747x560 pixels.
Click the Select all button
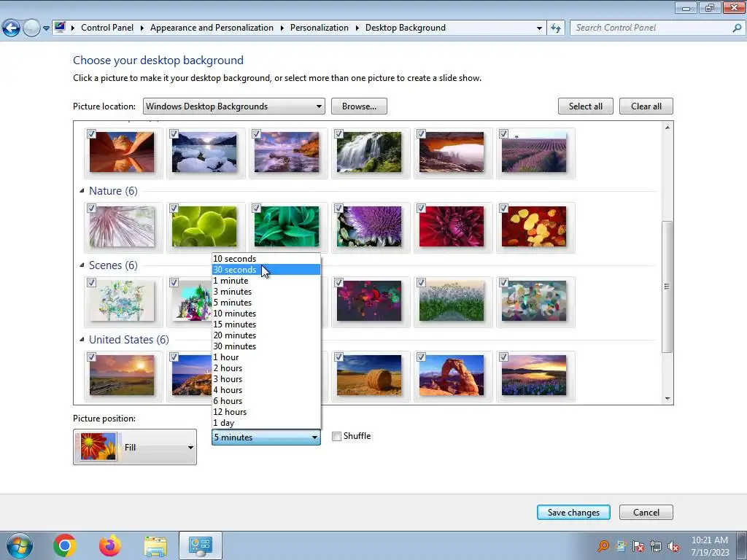(x=586, y=106)
